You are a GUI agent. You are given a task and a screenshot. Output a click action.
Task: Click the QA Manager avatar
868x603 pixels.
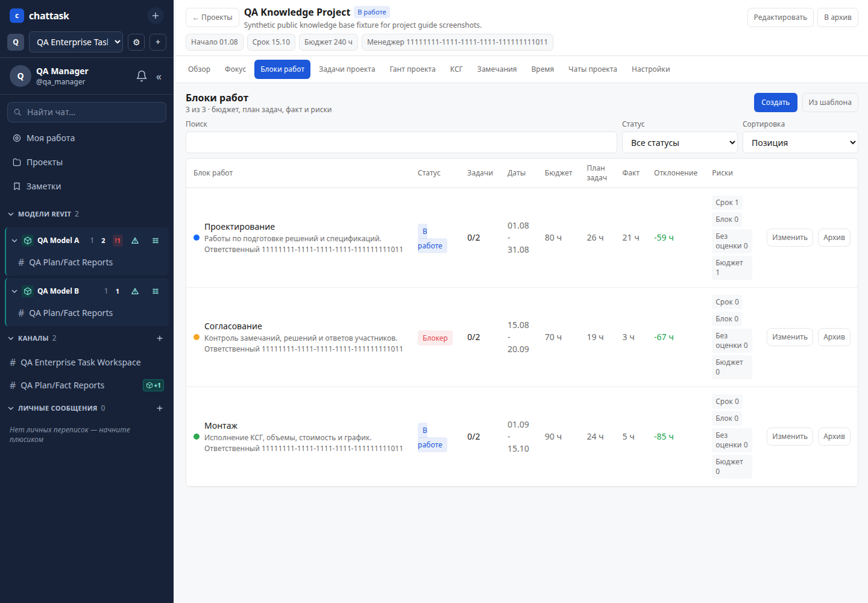click(x=20, y=76)
